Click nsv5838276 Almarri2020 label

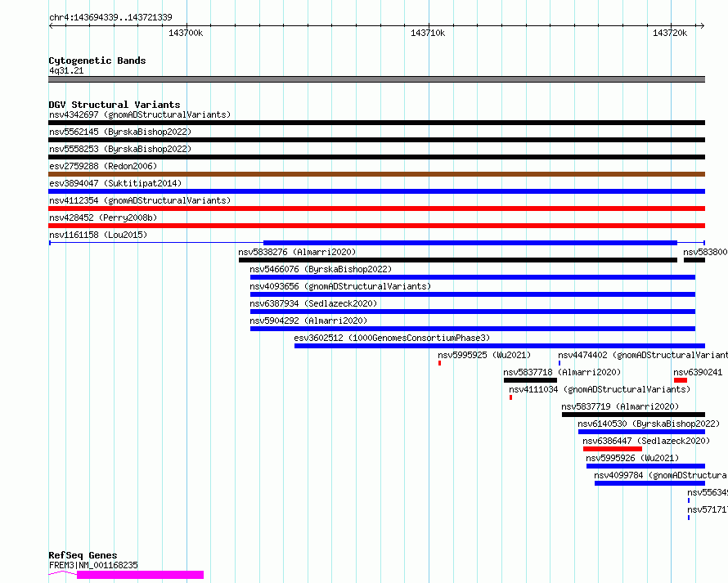[x=297, y=252]
